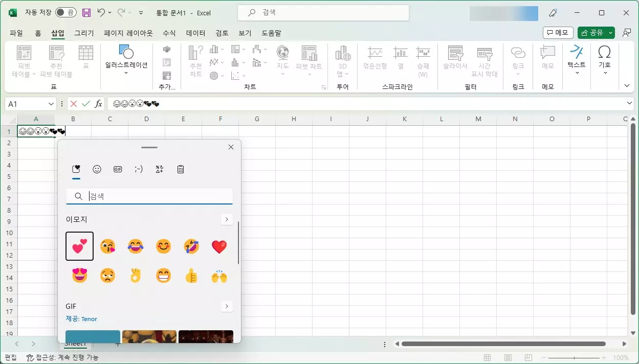Click the formula bar emoji content
Viewport: 639px width, 364px height.
[136, 104]
